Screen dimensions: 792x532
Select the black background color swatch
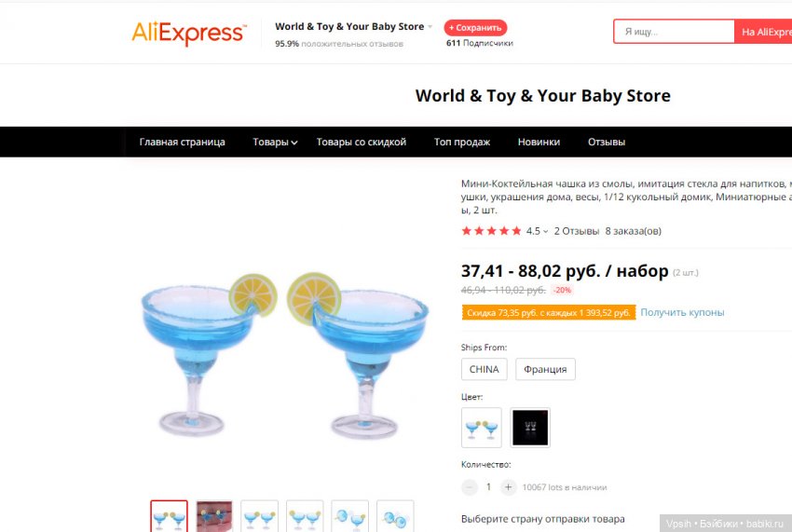tap(530, 428)
